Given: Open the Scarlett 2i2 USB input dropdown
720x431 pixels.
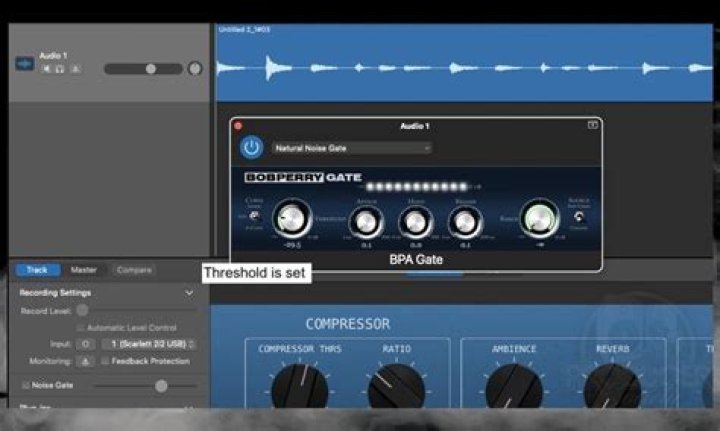Looking at the screenshot, I should click(x=149, y=344).
